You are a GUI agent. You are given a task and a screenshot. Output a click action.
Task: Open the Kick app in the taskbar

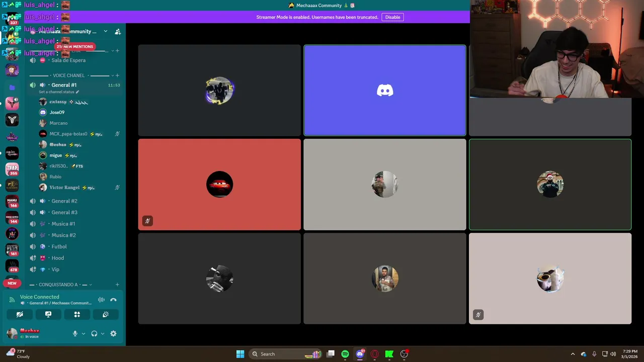point(389,354)
